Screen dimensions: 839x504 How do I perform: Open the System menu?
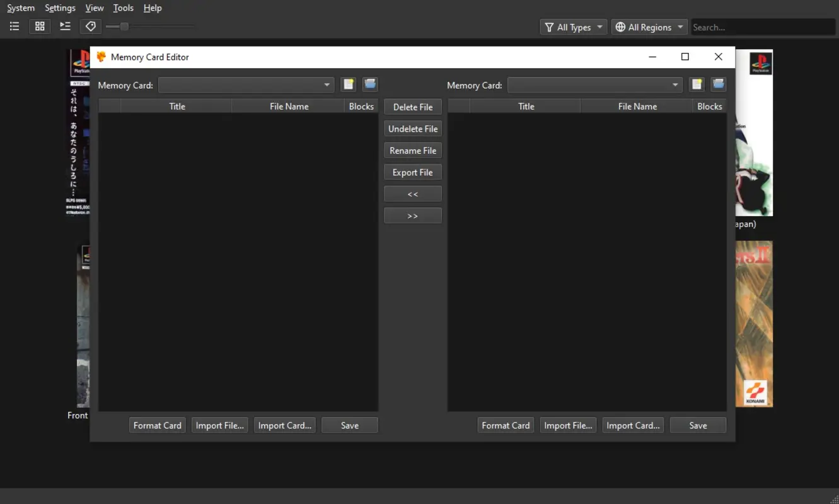click(20, 8)
